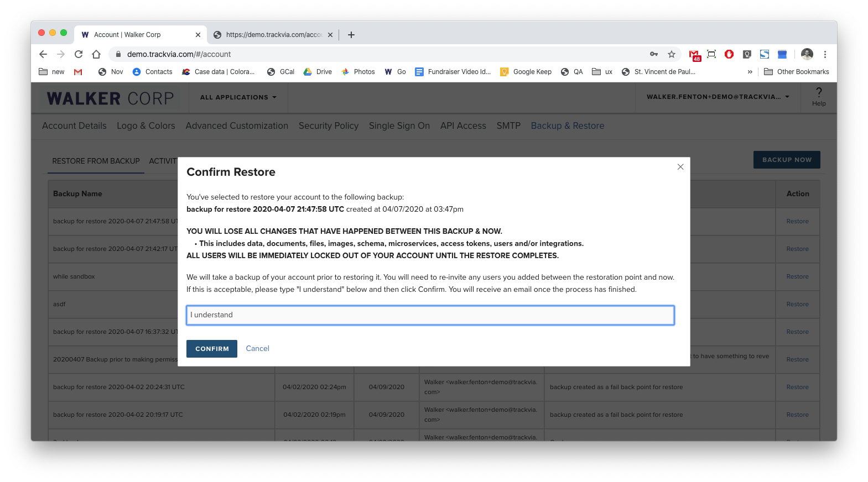868x482 pixels.
Task: Open the 'new' bookmarks folder
Action: pyautogui.click(x=51, y=72)
